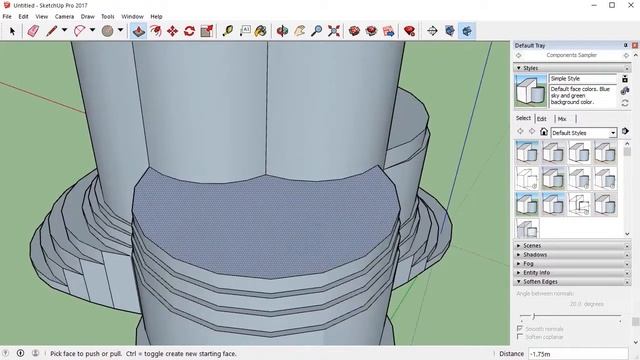Collapse the Soften Edges panel
640x360 pixels.
click(x=571, y=282)
